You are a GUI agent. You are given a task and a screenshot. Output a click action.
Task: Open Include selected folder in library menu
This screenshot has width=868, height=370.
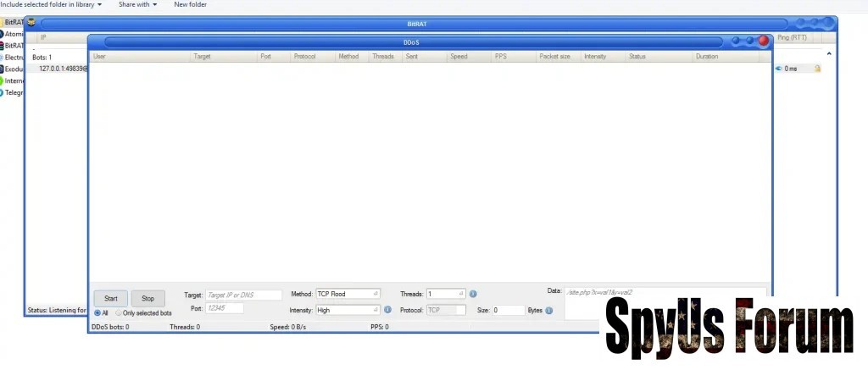pos(51,5)
